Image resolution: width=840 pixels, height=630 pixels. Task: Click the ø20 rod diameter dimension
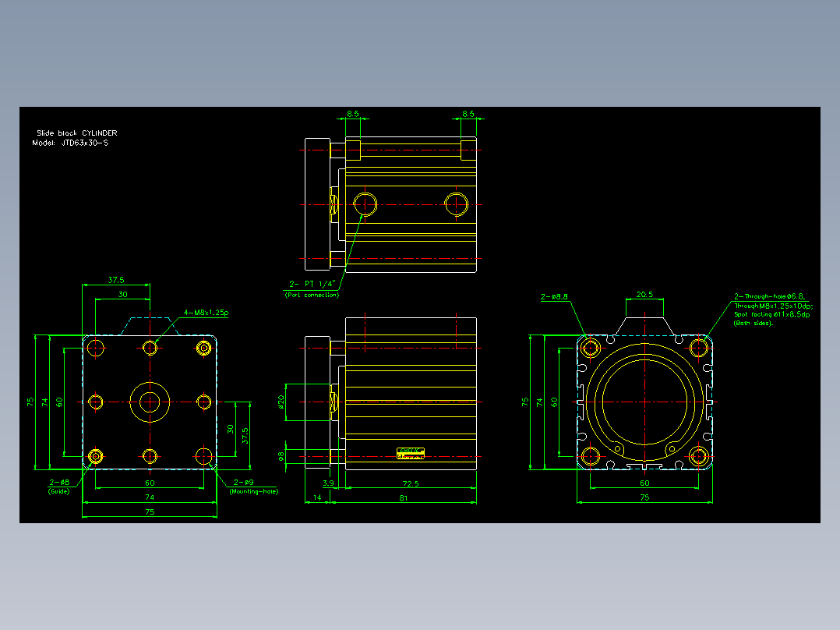point(281,402)
